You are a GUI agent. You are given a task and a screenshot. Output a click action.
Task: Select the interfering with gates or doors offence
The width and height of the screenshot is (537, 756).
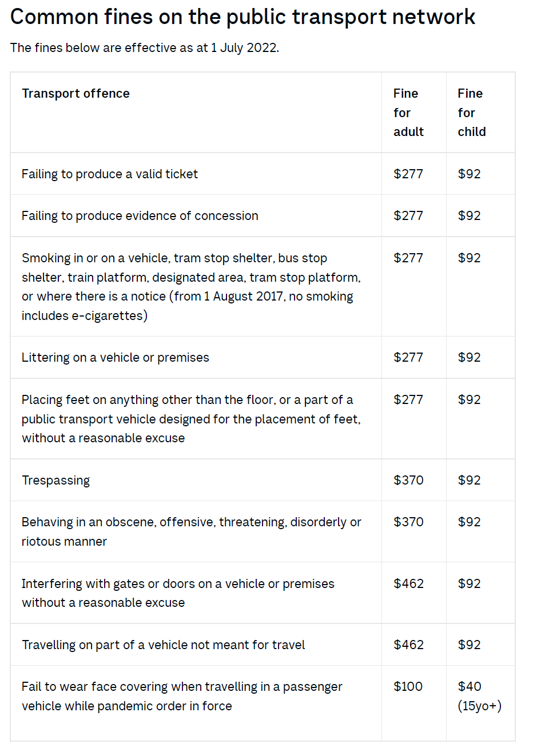(x=178, y=593)
